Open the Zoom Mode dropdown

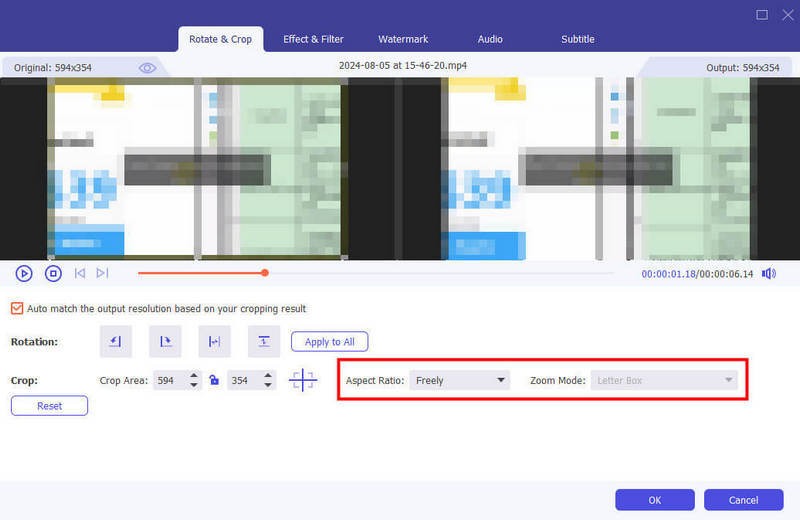click(664, 381)
